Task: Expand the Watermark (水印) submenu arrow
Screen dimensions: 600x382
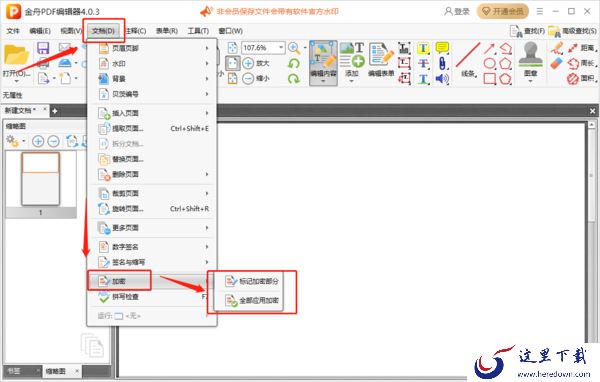Action: 207,64
